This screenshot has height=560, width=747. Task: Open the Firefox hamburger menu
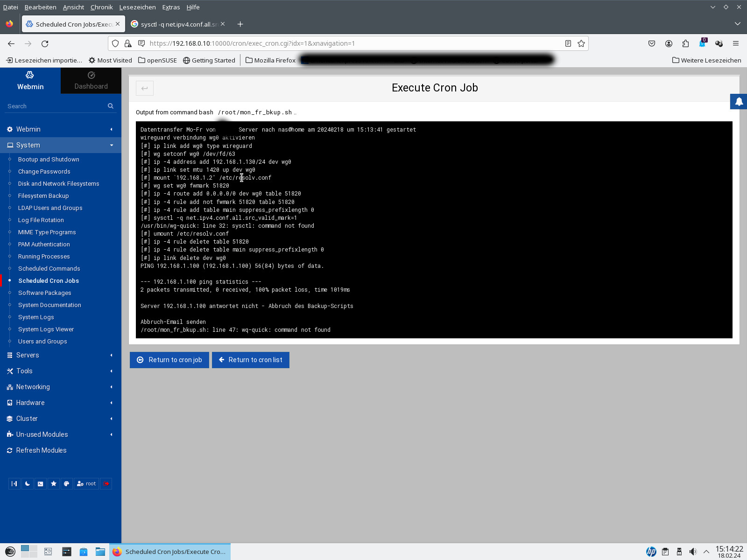736,43
